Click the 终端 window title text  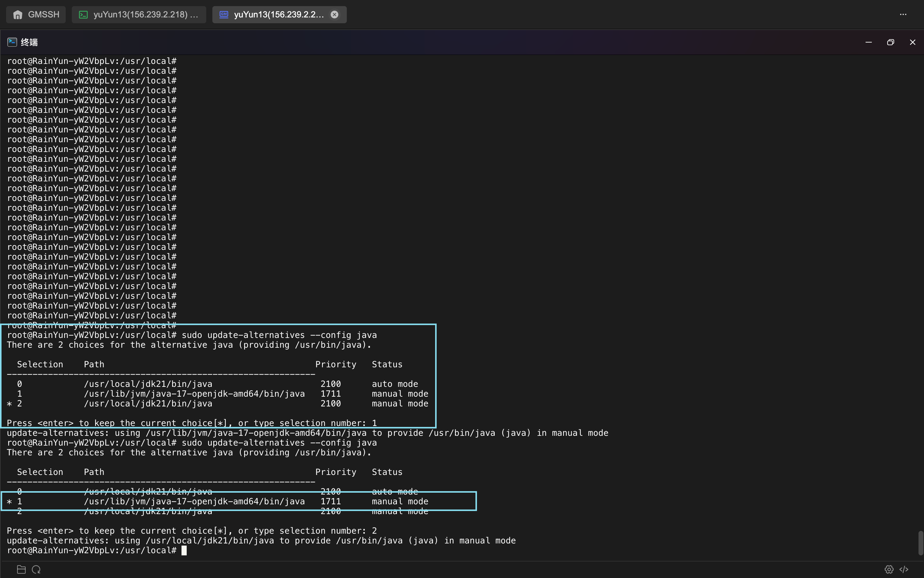click(x=29, y=42)
